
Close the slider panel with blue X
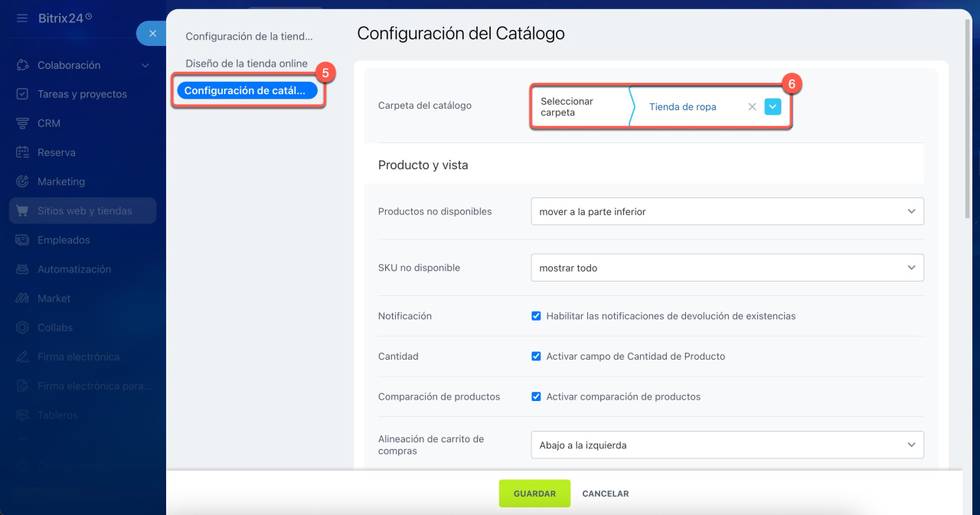point(152,34)
